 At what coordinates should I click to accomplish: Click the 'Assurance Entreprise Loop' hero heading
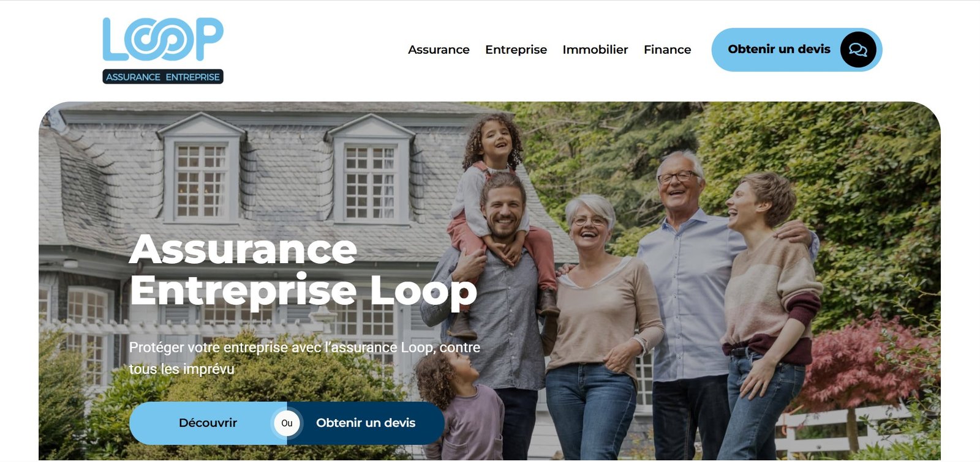click(x=303, y=269)
